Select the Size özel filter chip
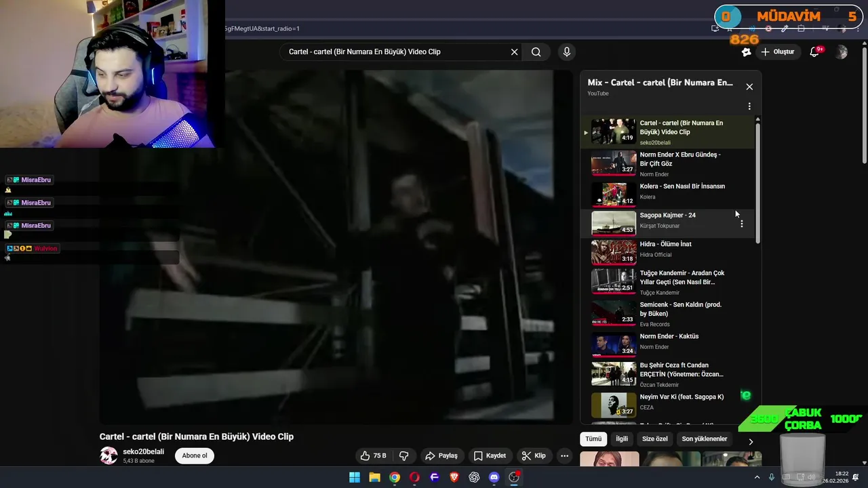The image size is (868, 488). click(655, 439)
